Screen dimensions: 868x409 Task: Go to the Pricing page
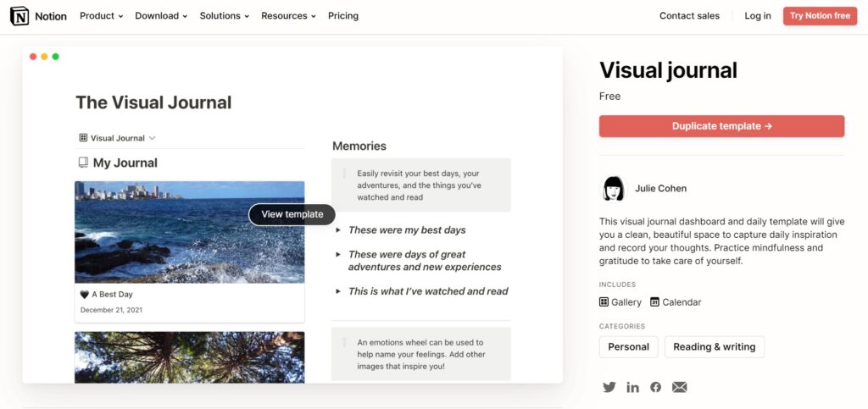(342, 16)
